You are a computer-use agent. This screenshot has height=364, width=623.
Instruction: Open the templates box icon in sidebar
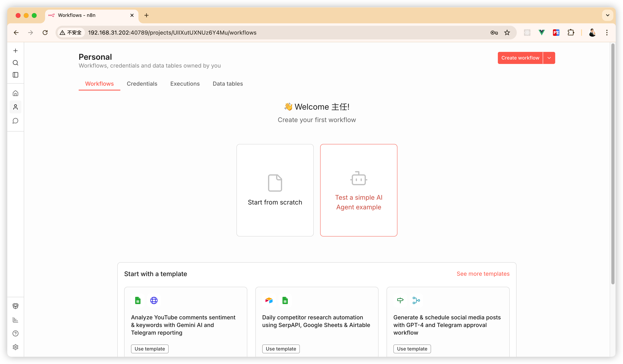[x=15, y=306]
